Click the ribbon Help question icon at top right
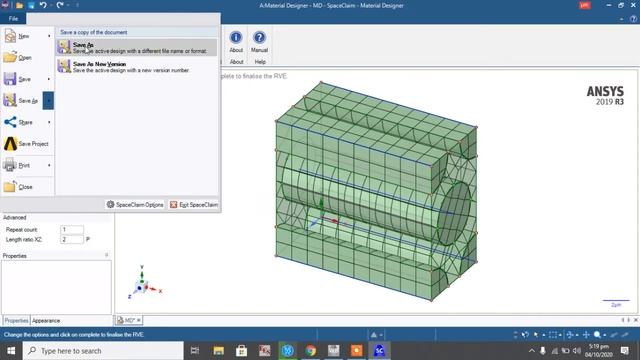The width and height of the screenshot is (640, 360). (633, 19)
